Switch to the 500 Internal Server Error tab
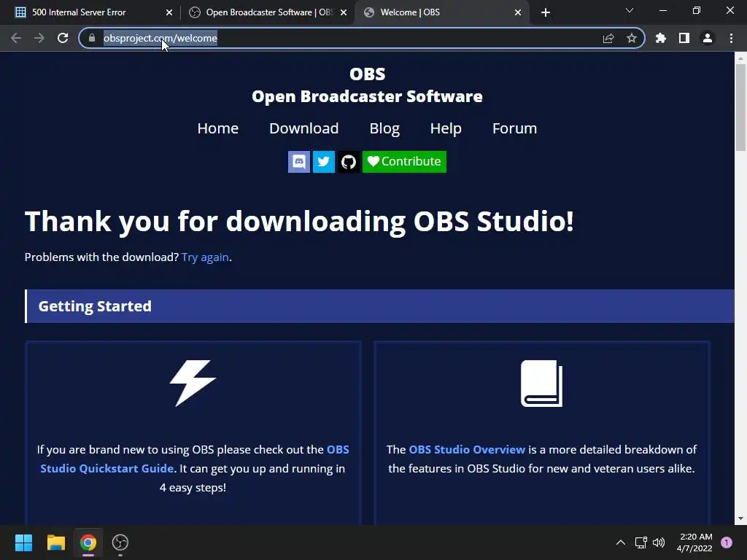The width and height of the screenshot is (747, 560). (89, 12)
